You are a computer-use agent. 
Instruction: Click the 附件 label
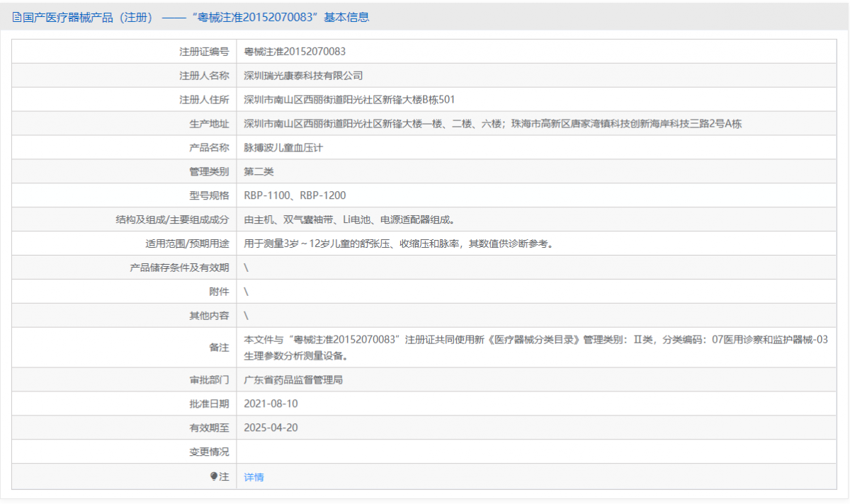click(220, 292)
